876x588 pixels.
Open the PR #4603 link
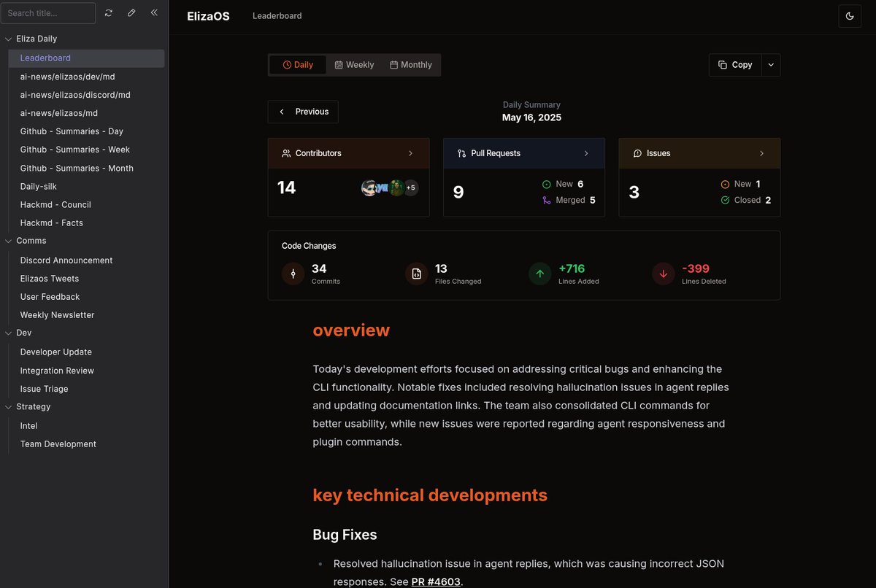(436, 581)
